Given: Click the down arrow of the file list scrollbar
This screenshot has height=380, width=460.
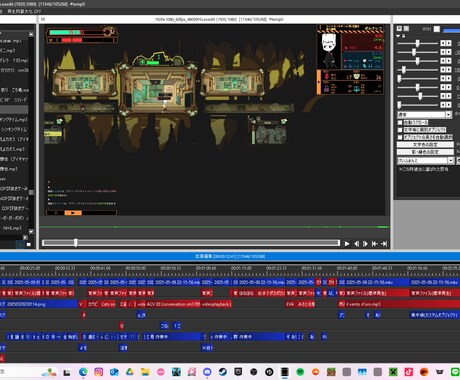Looking at the screenshot, I should click(x=31, y=231).
